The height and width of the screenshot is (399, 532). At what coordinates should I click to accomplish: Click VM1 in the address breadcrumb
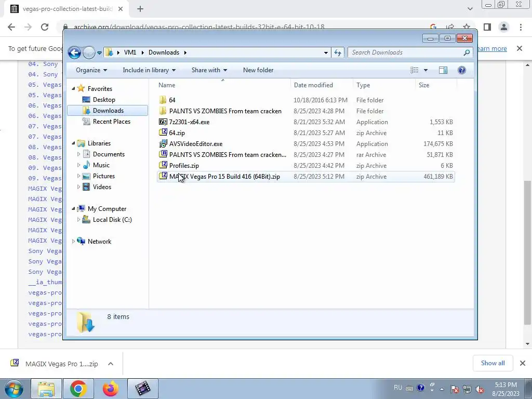(130, 52)
